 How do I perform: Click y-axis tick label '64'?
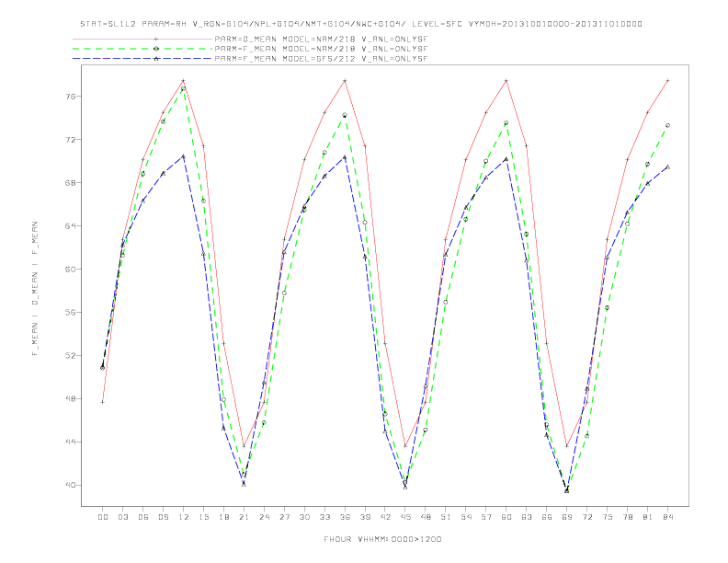(71, 225)
